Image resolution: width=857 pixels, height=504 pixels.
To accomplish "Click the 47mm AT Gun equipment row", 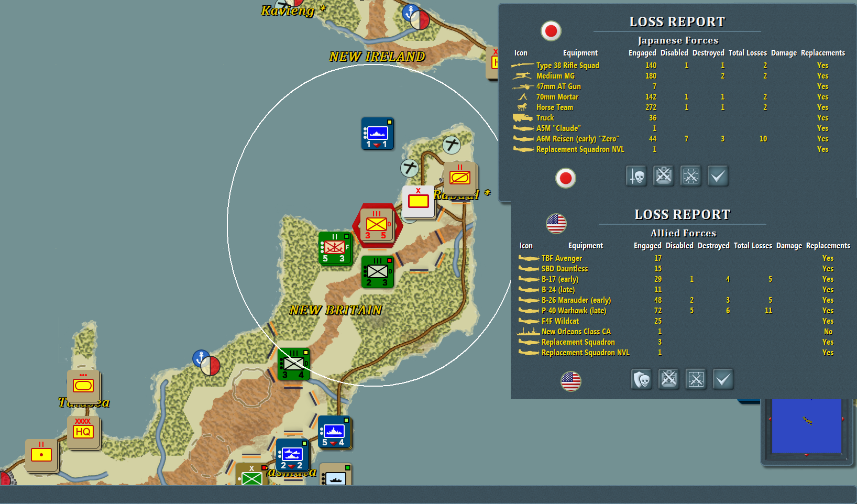I will tap(678, 86).
